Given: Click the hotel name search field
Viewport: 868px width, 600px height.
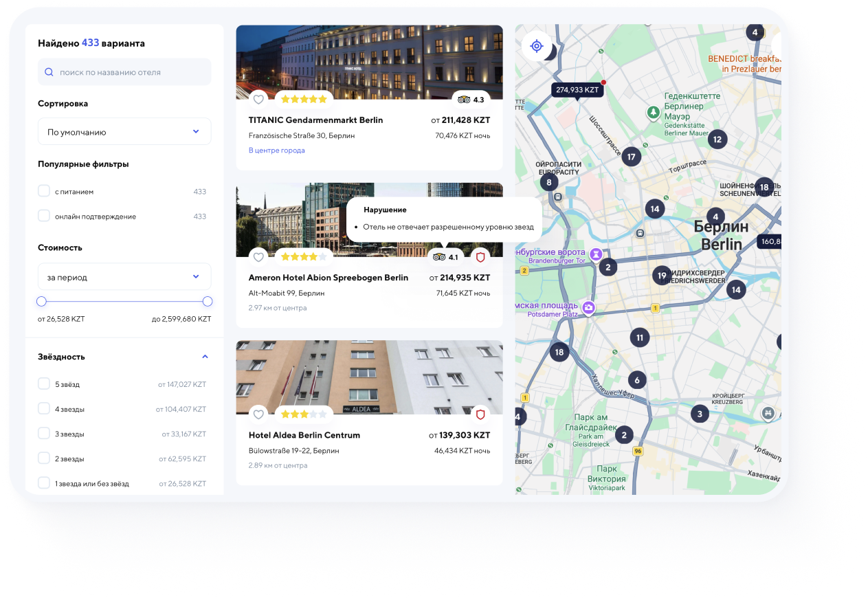Looking at the screenshot, I should (124, 72).
